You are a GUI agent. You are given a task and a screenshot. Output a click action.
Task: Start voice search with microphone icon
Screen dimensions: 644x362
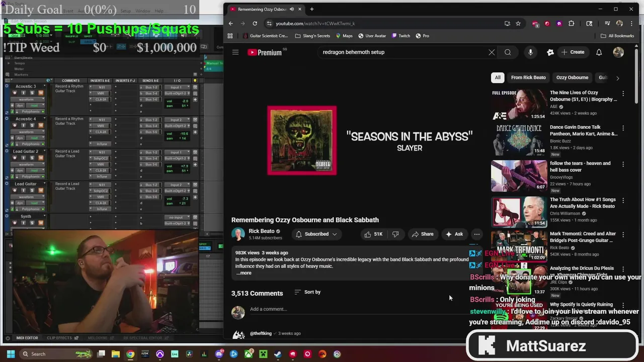(530, 52)
